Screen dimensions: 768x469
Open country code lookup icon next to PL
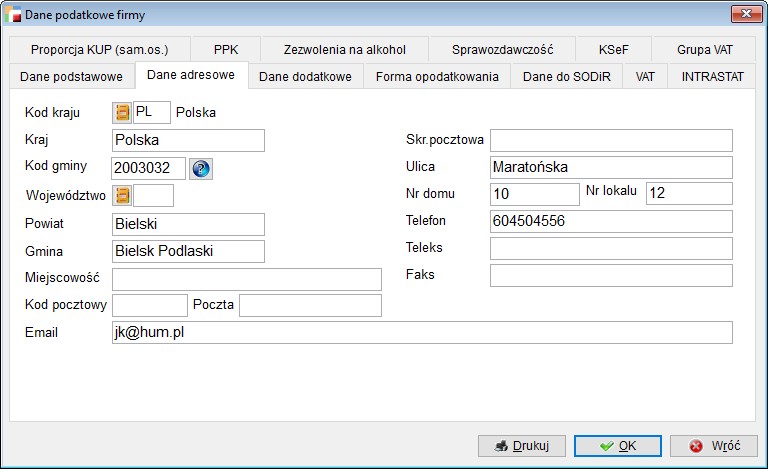[122, 112]
